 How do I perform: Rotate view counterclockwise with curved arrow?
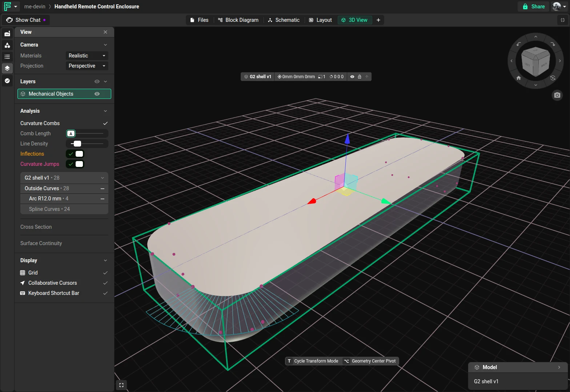519,44
